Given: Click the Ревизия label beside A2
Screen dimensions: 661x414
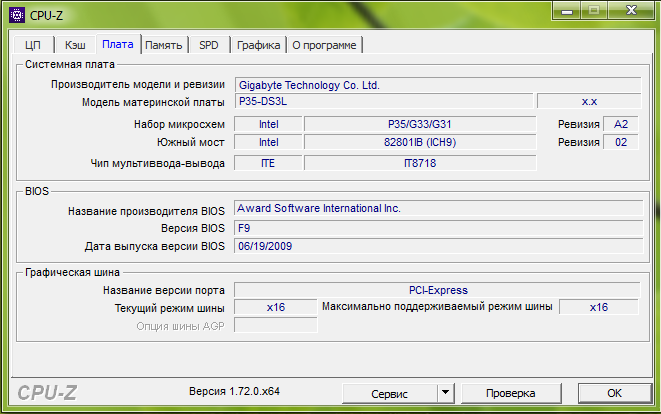Looking at the screenshot, I should [578, 124].
